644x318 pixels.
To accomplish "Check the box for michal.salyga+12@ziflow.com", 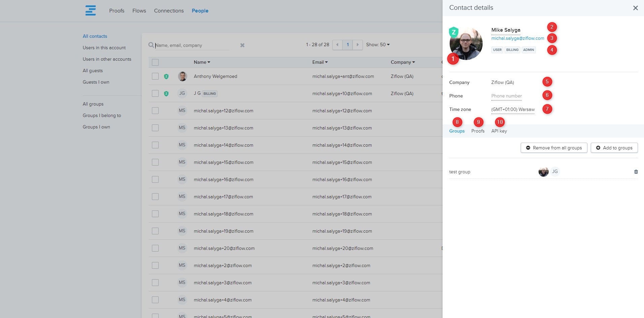I will pyautogui.click(x=155, y=111).
